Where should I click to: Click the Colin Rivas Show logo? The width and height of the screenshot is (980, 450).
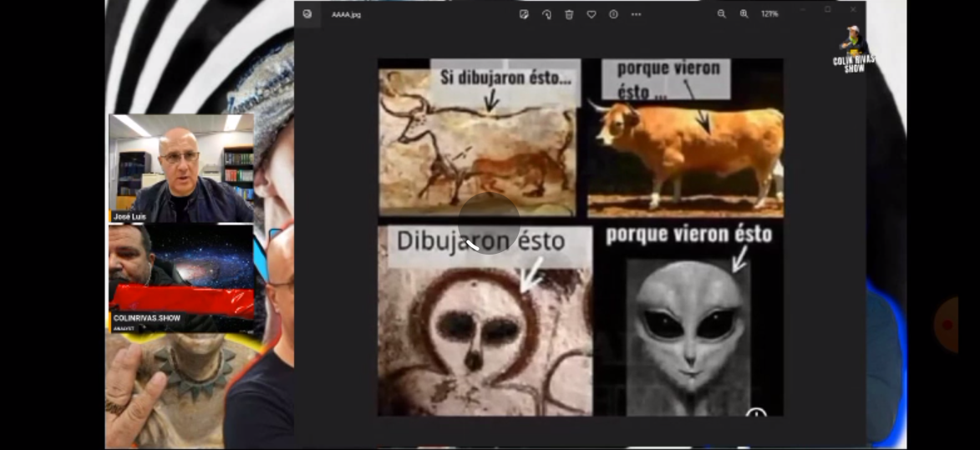[854, 50]
